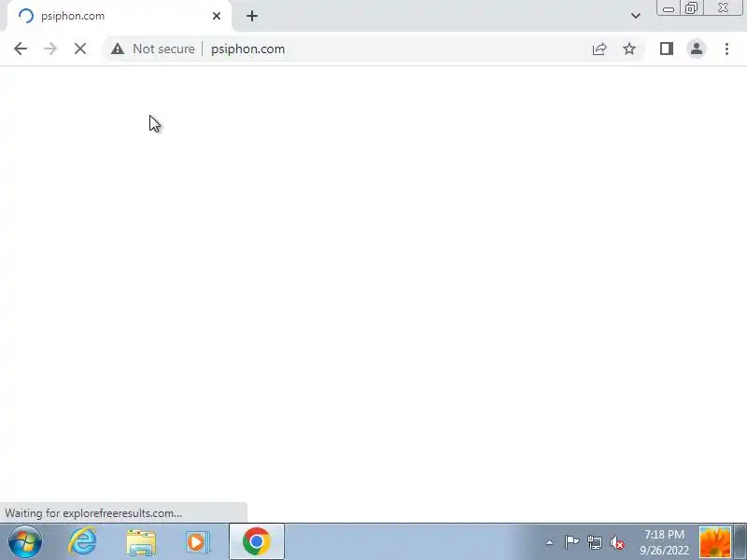Screen dimensions: 747x560
Task: Open the Chrome three-dot menu
Action: click(726, 49)
